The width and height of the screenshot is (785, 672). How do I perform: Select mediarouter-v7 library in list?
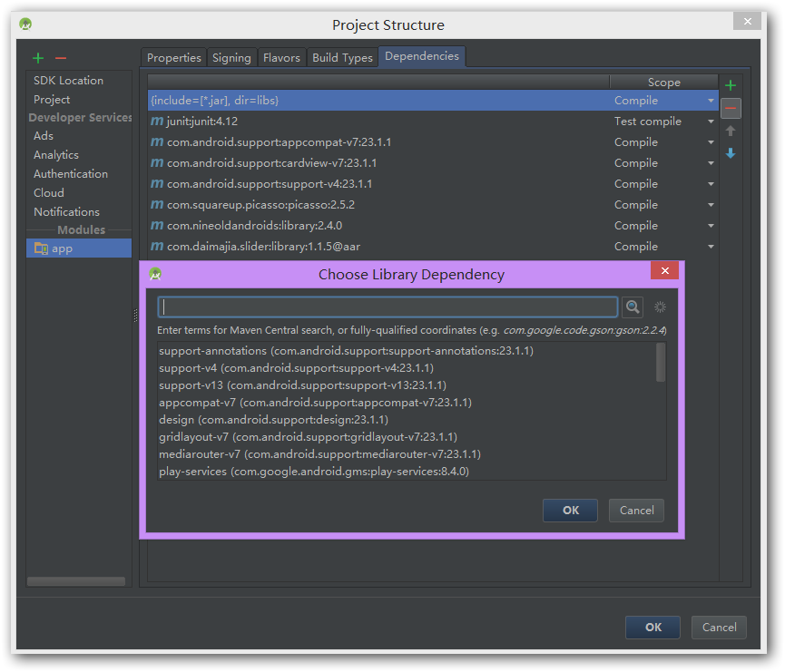pyautogui.click(x=407, y=454)
